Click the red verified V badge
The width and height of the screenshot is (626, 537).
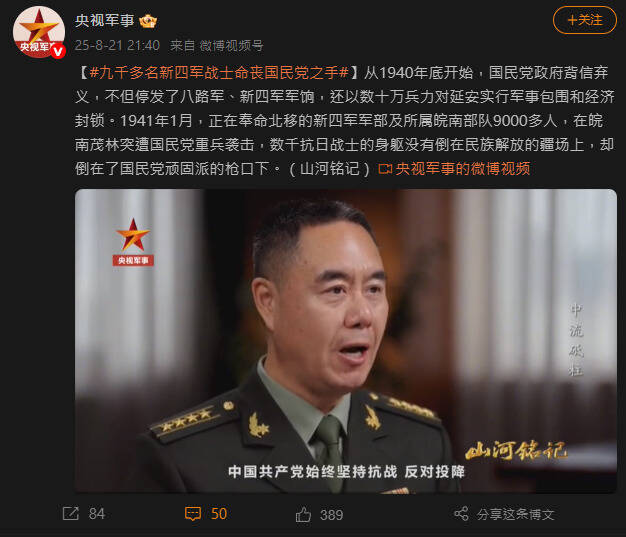[x=58, y=51]
